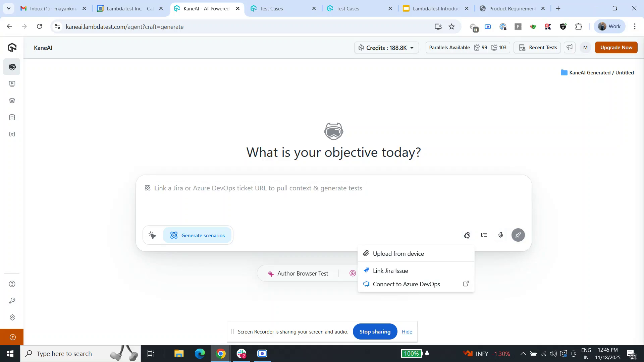
Task: Select Upload from device in the menu
Action: [398, 253]
